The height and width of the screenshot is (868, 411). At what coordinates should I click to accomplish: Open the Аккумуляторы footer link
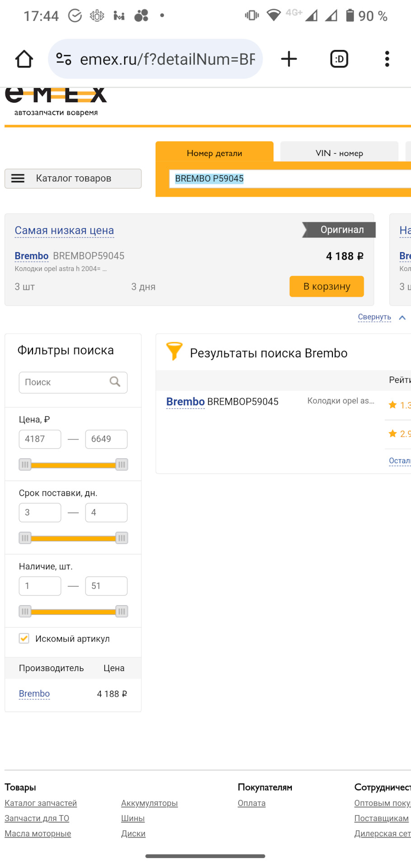point(149,803)
